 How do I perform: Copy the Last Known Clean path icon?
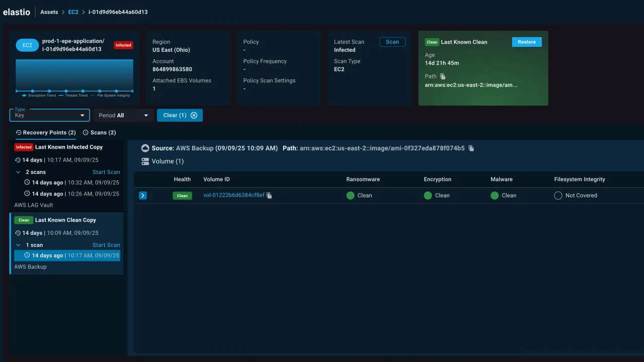(x=443, y=76)
